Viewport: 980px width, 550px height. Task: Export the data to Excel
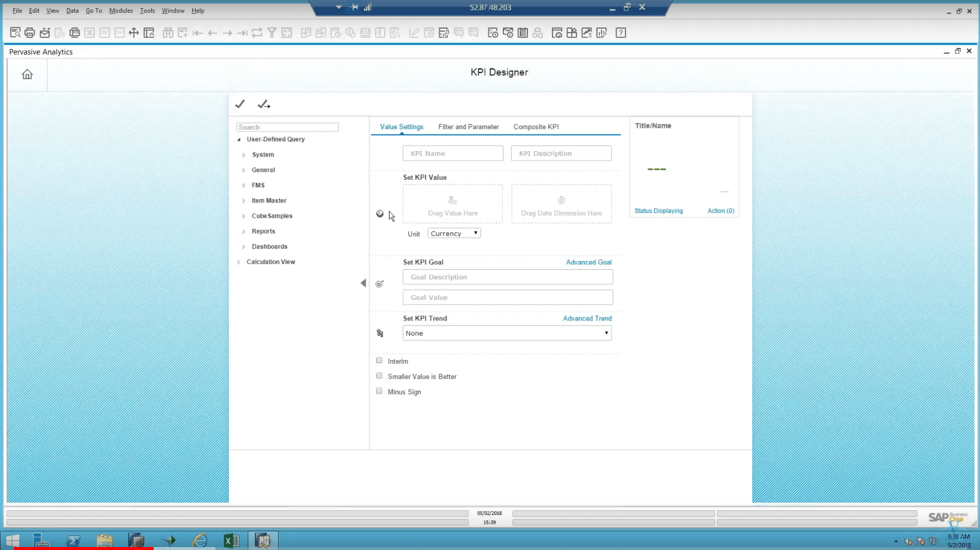(x=89, y=33)
